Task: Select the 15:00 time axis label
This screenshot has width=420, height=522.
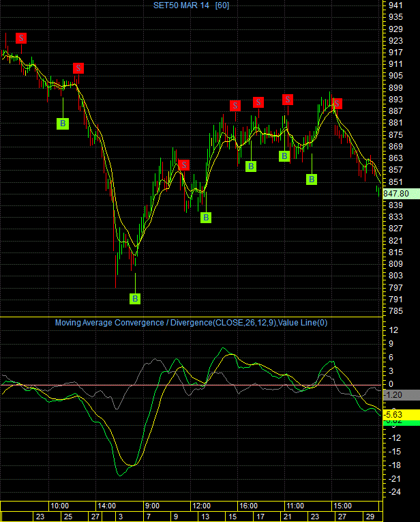Action: point(342,506)
